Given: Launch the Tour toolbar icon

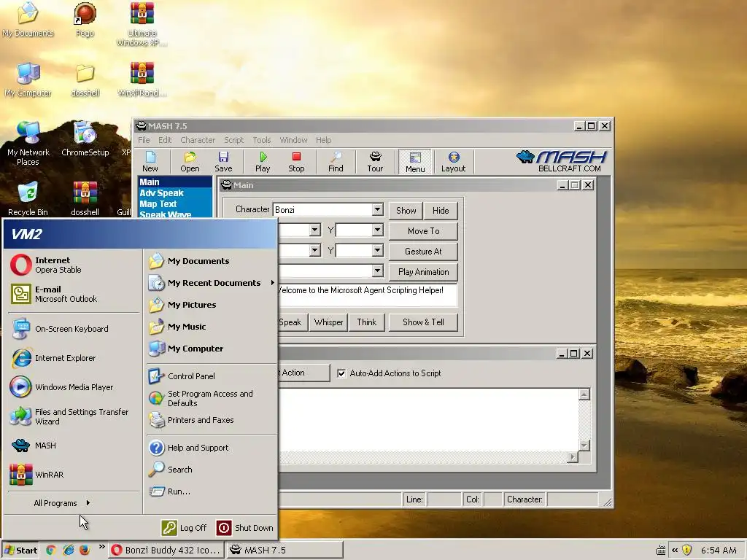Looking at the screenshot, I should click(375, 162).
